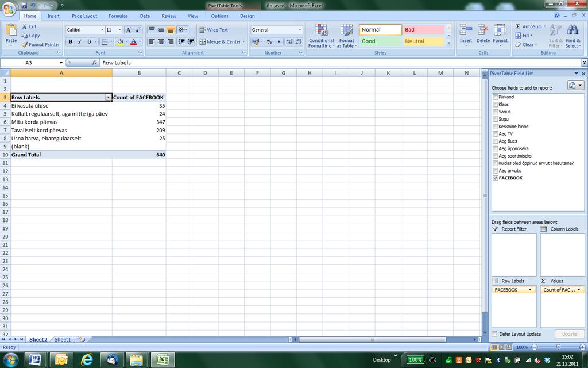Uncheck the FACEBOOK field checkbox
Screen dimensions: 588x368
[496, 178]
